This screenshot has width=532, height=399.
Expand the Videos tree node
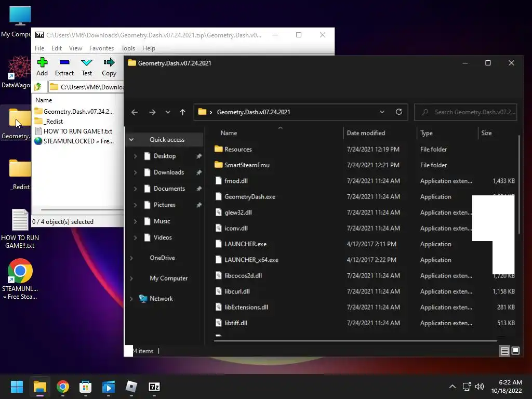[136, 237]
